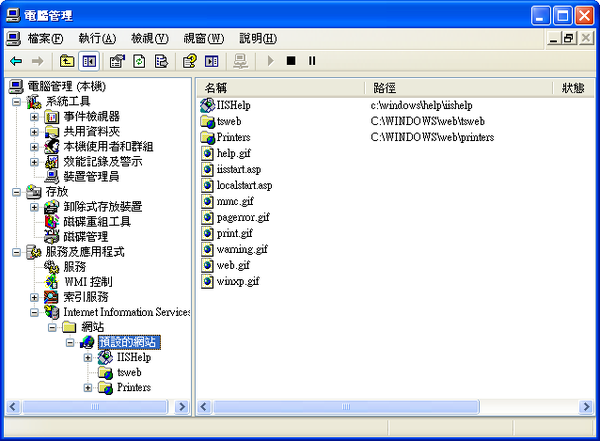Sort by the 名稱 column header

click(280, 88)
